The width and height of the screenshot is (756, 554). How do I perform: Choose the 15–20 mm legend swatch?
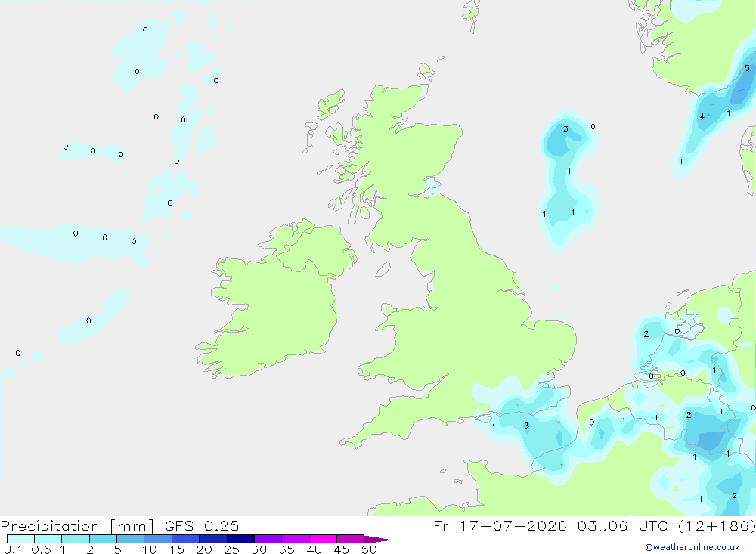[186, 539]
